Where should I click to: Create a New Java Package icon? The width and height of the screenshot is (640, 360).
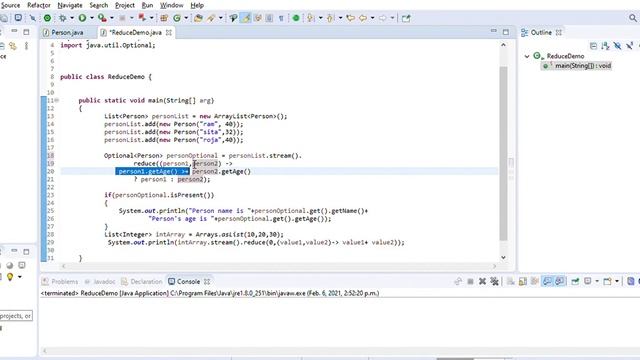point(164,18)
